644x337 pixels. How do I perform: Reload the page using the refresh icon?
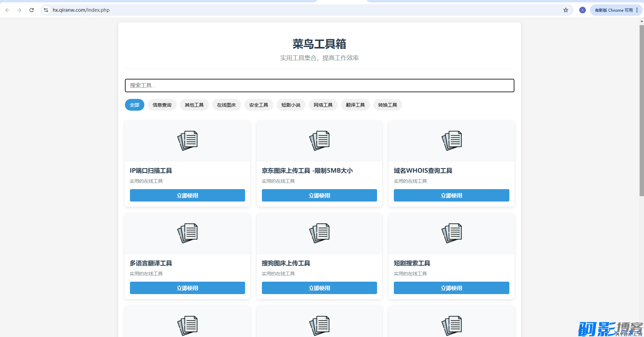click(x=32, y=10)
